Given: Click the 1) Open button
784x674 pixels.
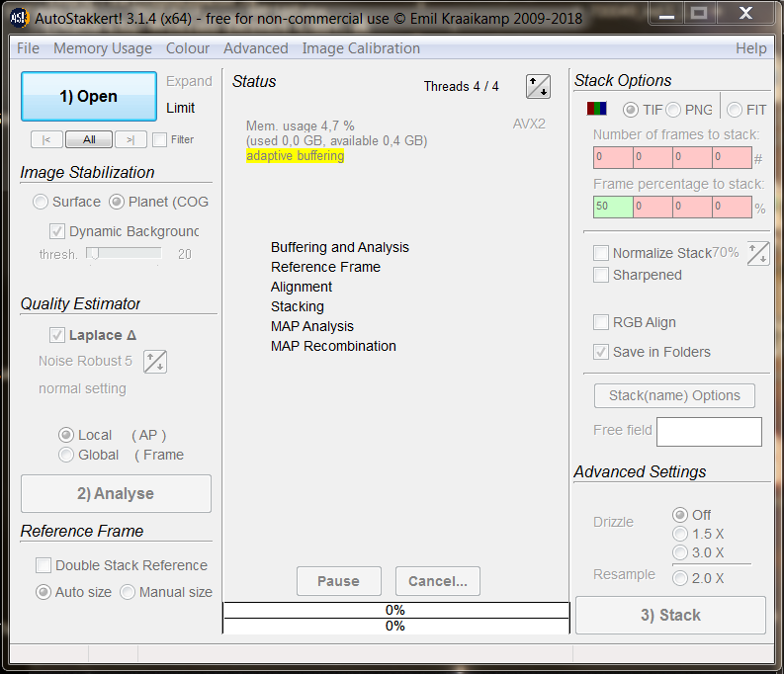Looking at the screenshot, I should pos(89,97).
